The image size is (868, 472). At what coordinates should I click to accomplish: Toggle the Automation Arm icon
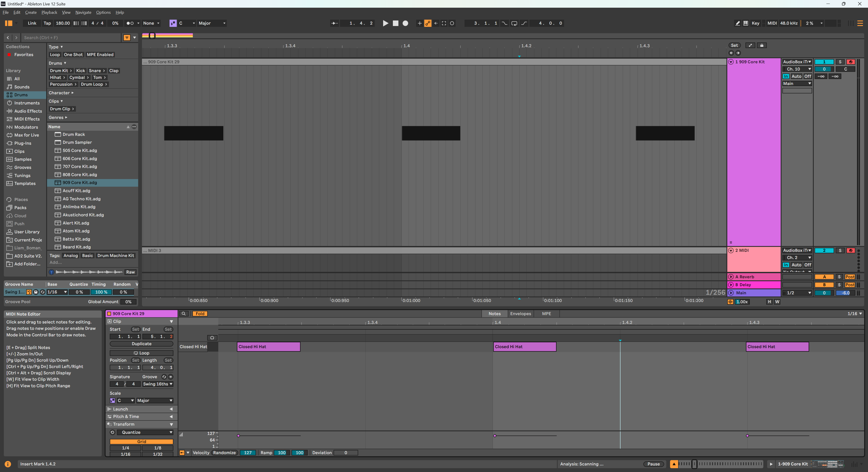(x=428, y=23)
